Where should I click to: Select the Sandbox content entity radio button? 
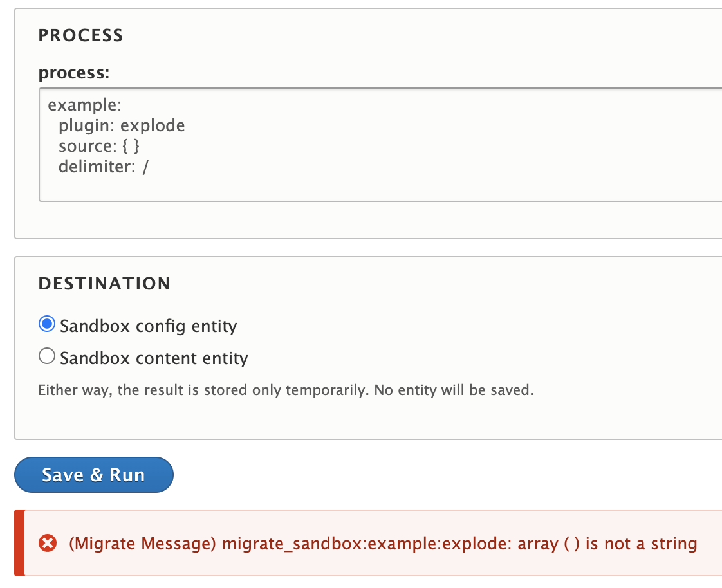pyautogui.click(x=46, y=356)
